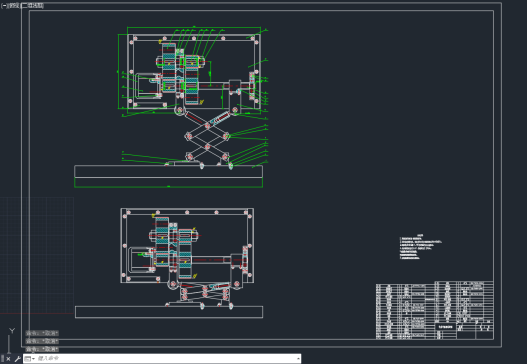Click the technical requirements notes text block

pos(420,247)
